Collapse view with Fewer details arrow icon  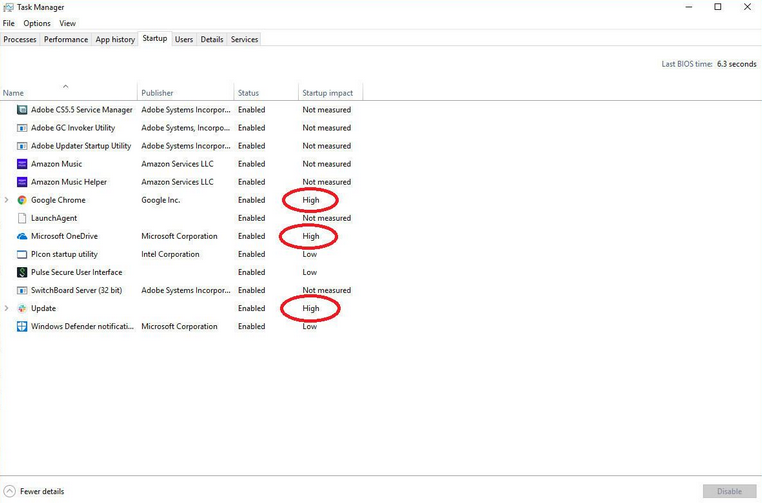pyautogui.click(x=9, y=491)
